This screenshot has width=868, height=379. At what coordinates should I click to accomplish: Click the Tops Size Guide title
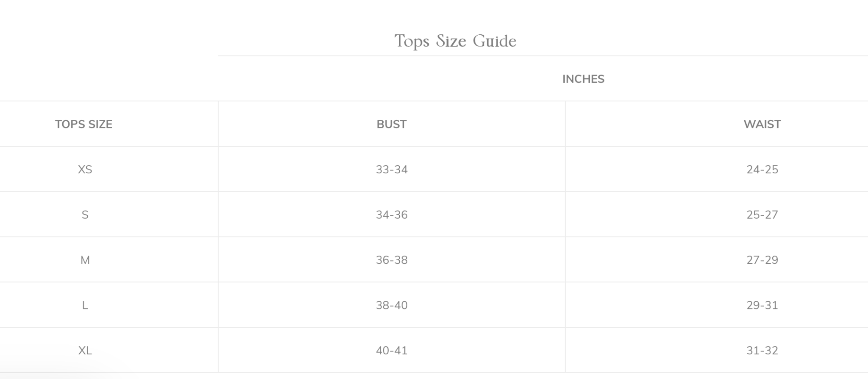pyautogui.click(x=455, y=41)
